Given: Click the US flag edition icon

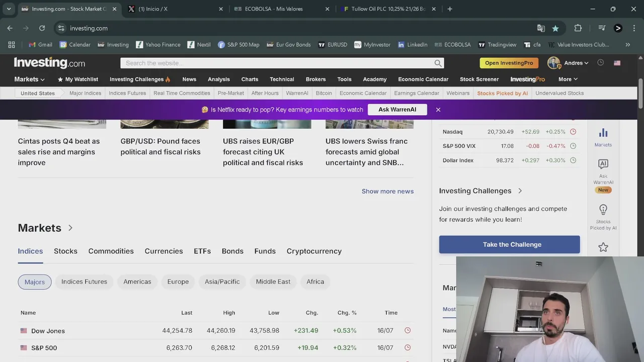Looking at the screenshot, I should [617, 63].
